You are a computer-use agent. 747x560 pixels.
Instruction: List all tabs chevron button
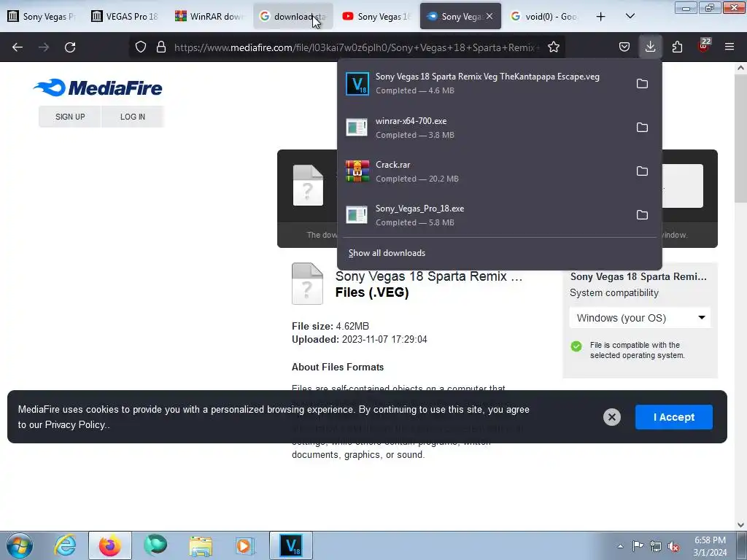pos(630,16)
